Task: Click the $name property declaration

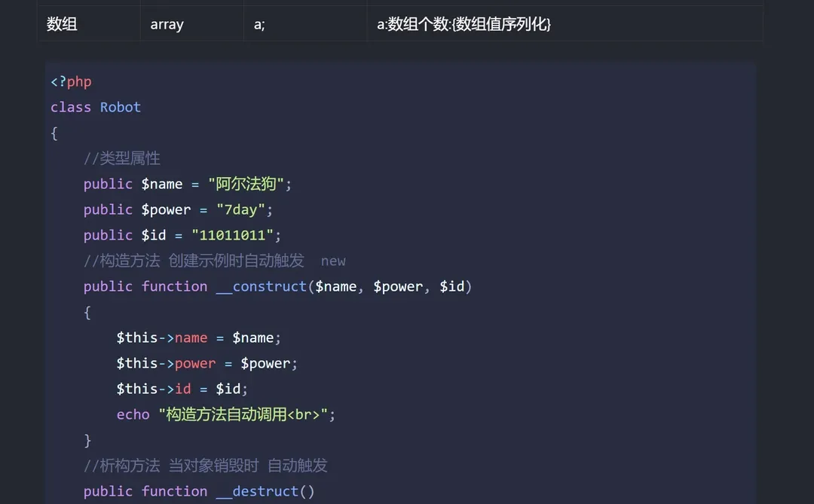Action: pyautogui.click(x=162, y=184)
